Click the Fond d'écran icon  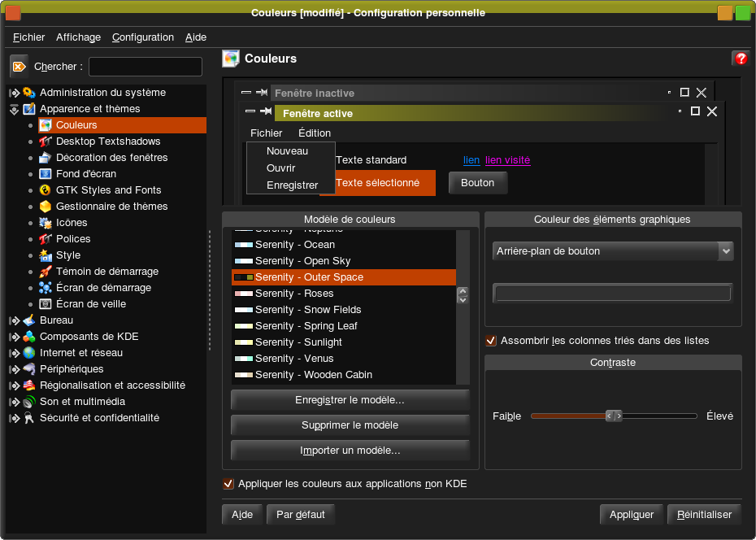46,174
